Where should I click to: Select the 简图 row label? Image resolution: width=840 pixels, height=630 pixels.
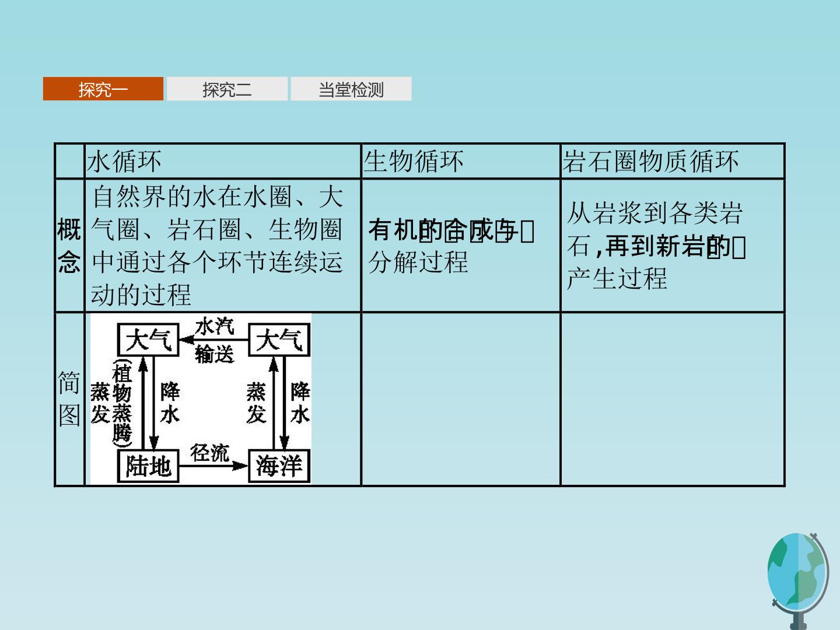tap(69, 399)
